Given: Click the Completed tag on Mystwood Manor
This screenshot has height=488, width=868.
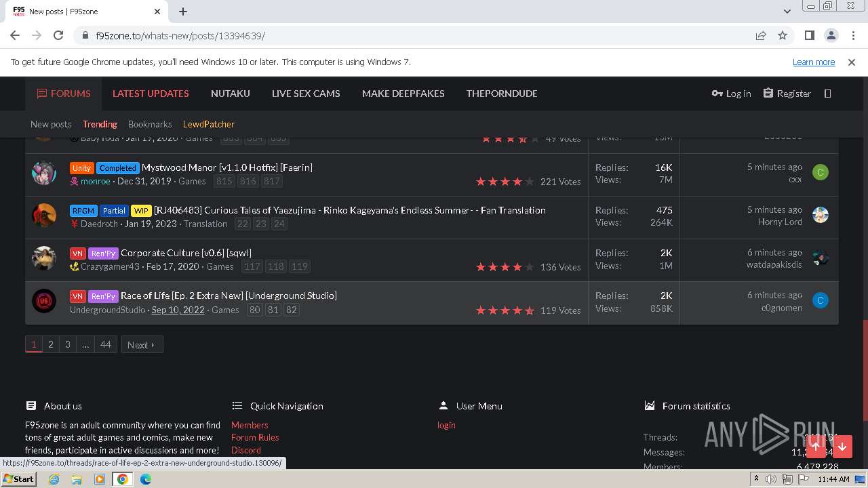Looking at the screenshot, I should (118, 168).
